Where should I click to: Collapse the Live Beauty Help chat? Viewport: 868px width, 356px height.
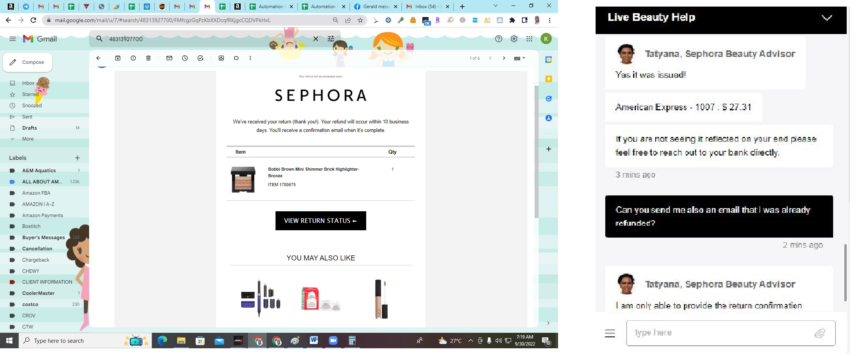[x=827, y=17]
